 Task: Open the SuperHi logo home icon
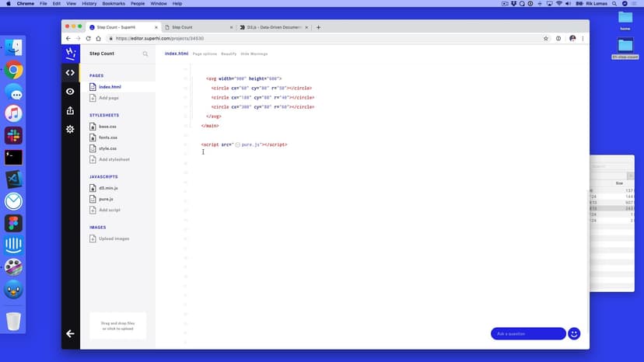click(x=70, y=54)
